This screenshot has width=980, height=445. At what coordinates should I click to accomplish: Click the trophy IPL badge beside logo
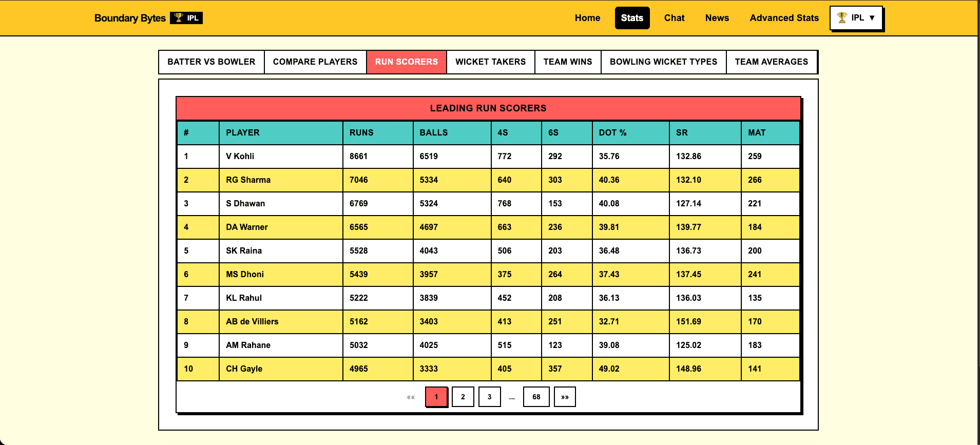[186, 18]
